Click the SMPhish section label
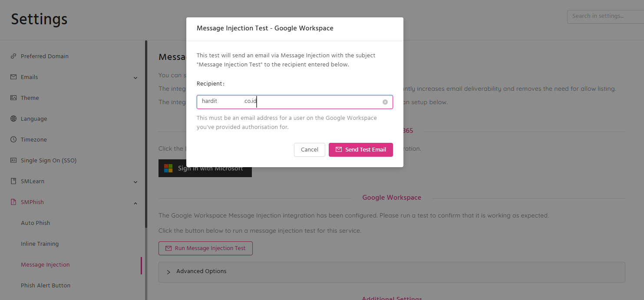The image size is (644, 300). [32, 202]
